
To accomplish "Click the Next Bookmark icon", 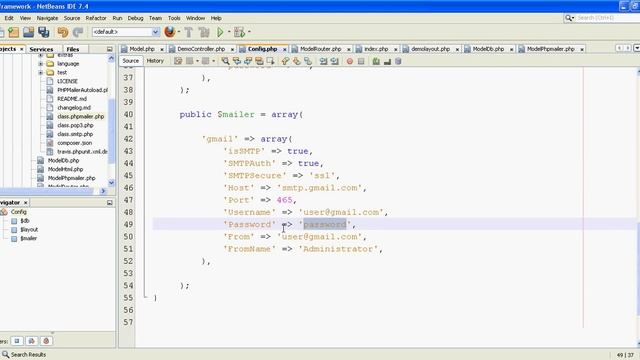I will 297,61.
